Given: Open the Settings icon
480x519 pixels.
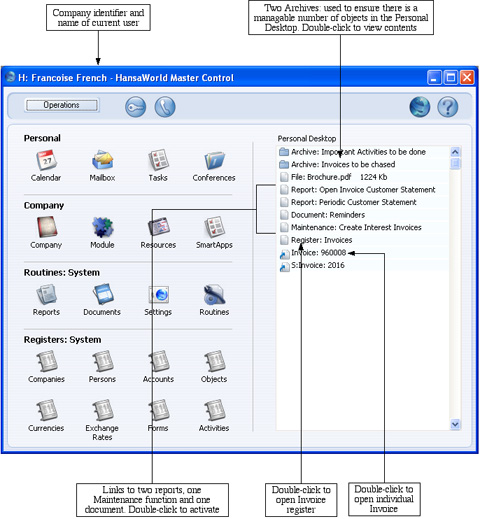Looking at the screenshot, I should (x=159, y=295).
